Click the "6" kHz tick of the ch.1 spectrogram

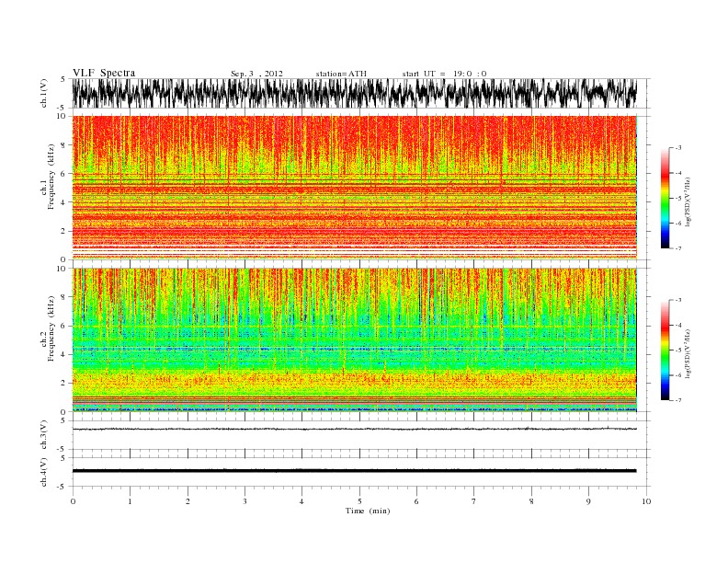pyautogui.click(x=63, y=174)
